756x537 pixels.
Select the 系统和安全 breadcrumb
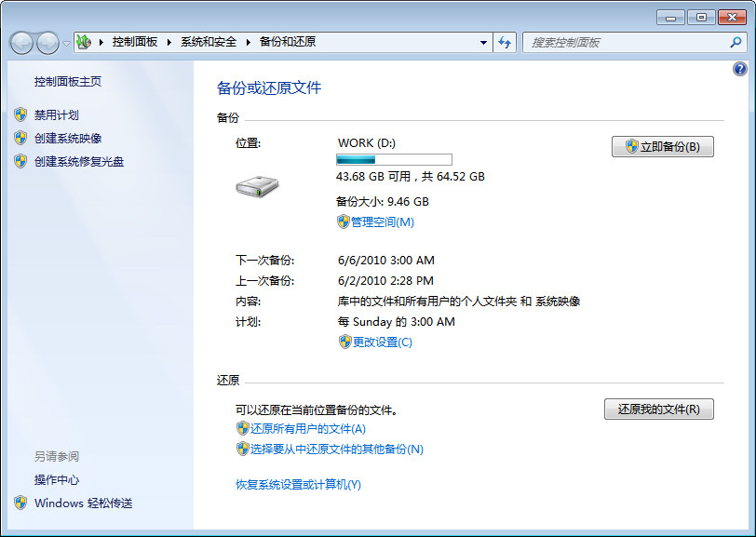(209, 42)
